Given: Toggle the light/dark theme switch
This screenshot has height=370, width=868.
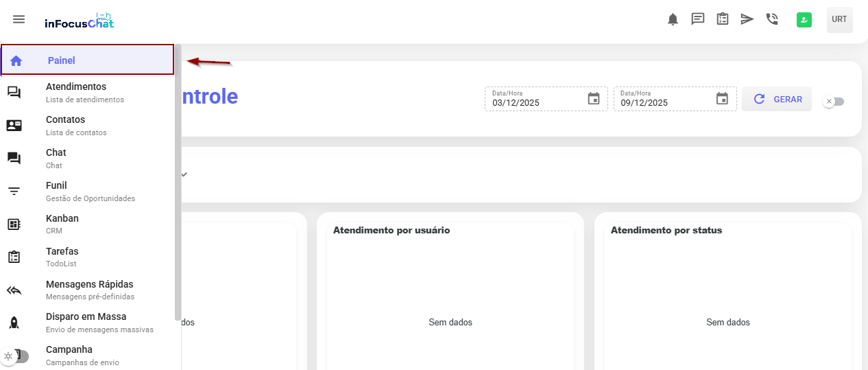Looking at the screenshot, I should 16,356.
